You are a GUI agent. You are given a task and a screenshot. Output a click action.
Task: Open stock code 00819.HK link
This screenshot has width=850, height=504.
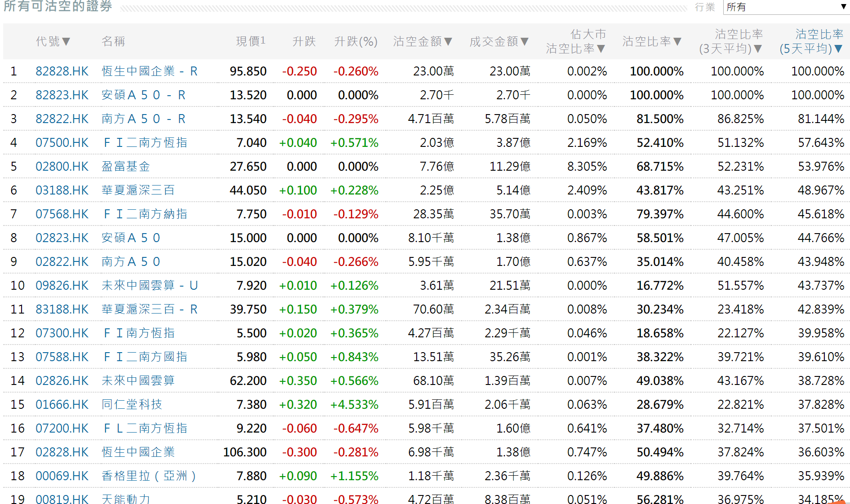tap(62, 499)
